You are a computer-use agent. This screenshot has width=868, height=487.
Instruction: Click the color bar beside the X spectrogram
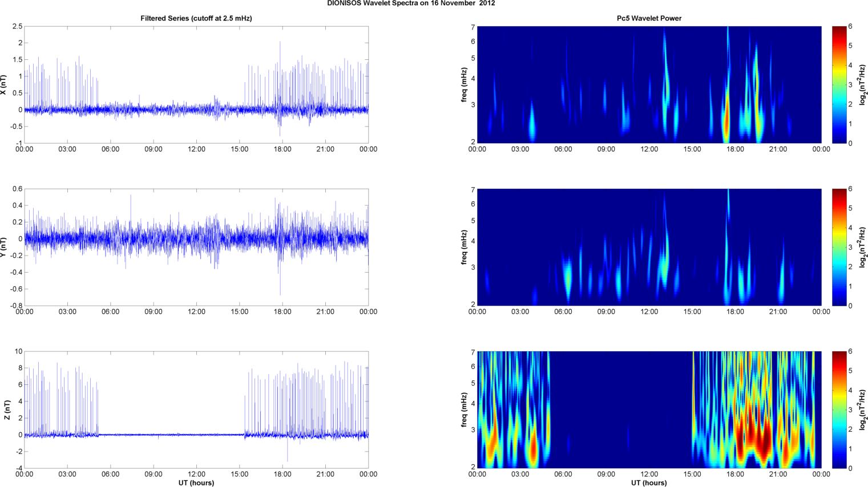pos(839,84)
